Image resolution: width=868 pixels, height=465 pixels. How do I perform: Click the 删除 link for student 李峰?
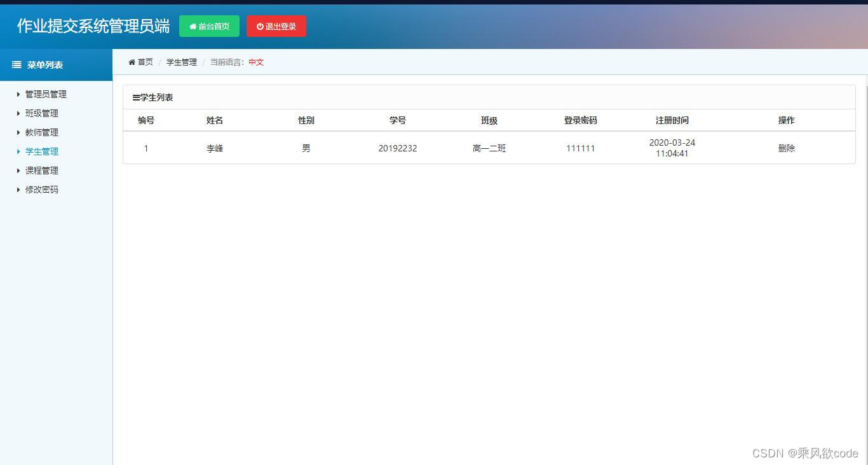786,148
